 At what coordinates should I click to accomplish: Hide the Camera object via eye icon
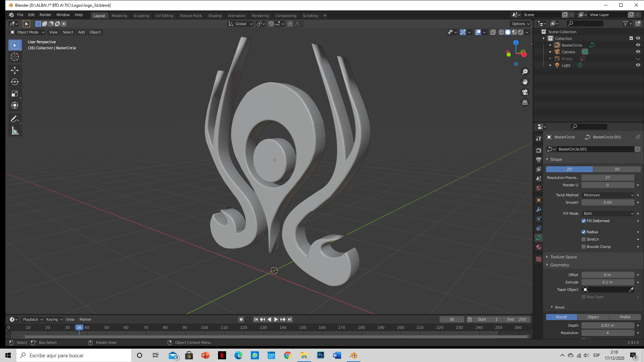638,52
